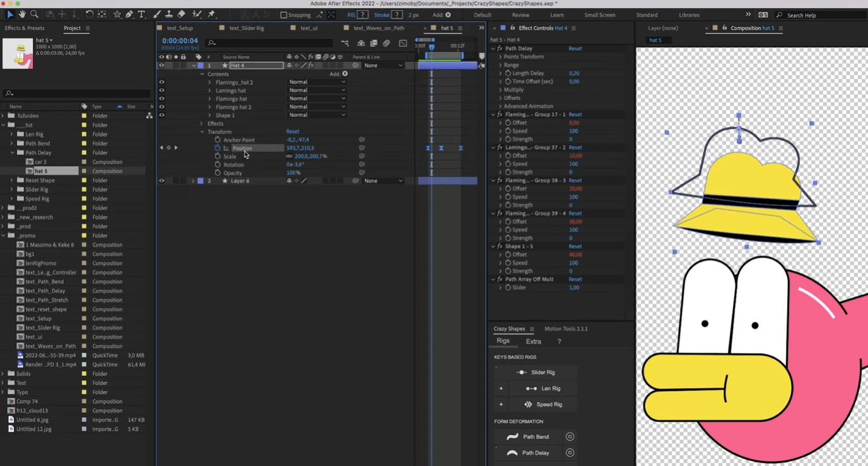
Task: Activate the Zoom tool
Action: (34, 15)
